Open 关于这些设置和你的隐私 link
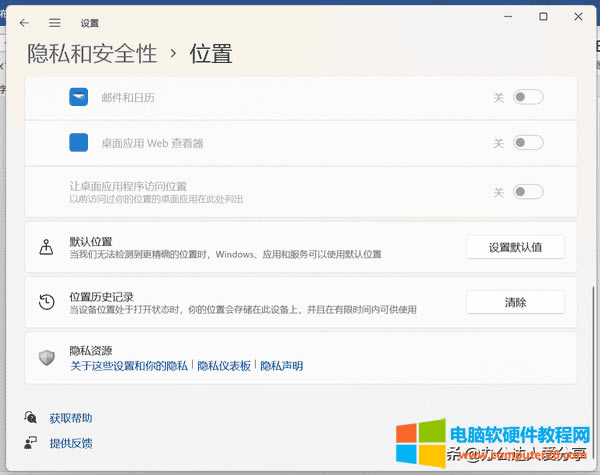This screenshot has height=475, width=600. point(129,366)
